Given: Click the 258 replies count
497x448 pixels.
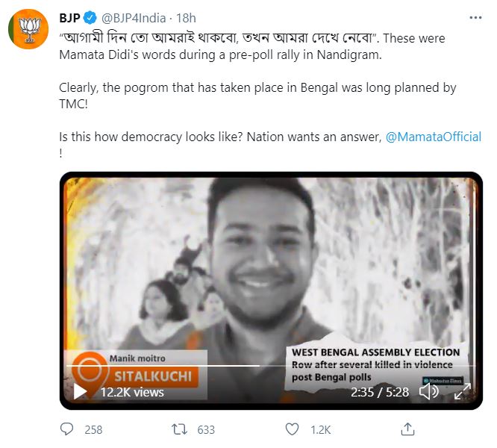Looking at the screenshot, I should 93,429.
